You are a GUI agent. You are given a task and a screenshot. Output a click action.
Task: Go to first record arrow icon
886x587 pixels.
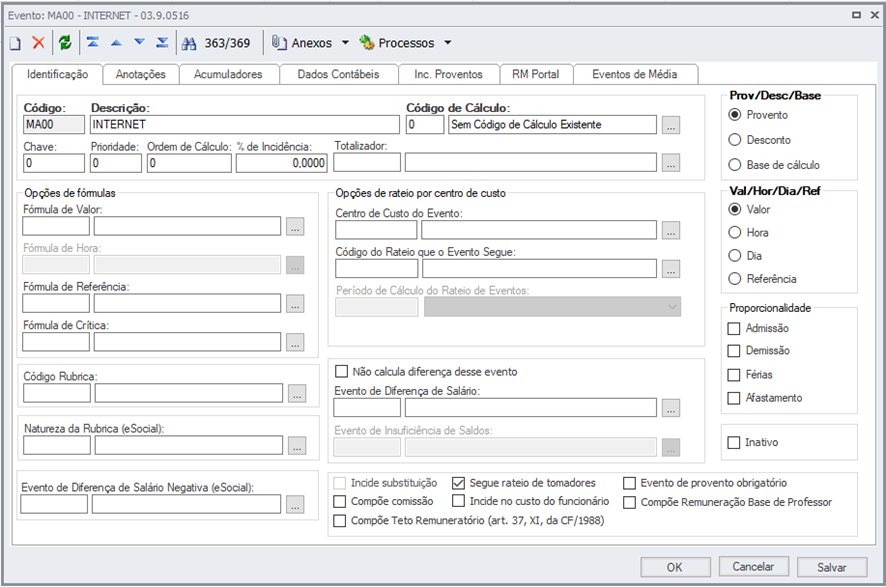pos(93,42)
